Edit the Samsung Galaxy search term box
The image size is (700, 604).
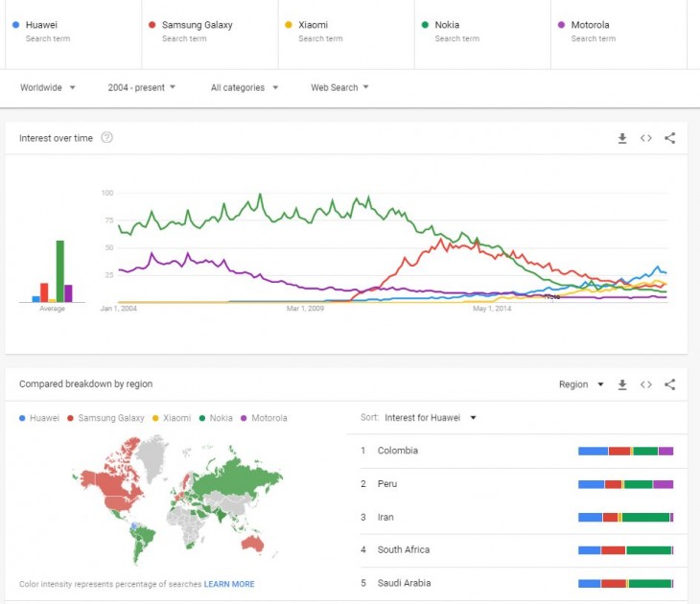[210, 34]
